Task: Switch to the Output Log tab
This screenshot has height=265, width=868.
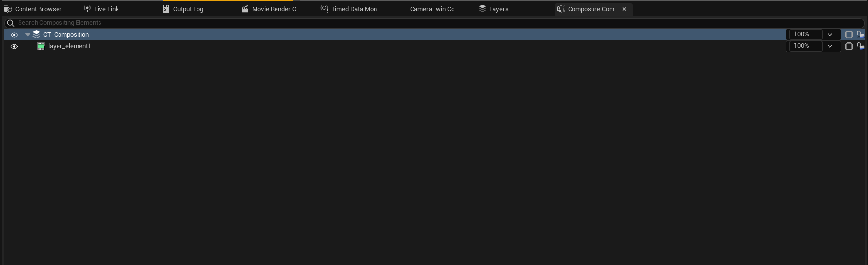Action: (188, 9)
